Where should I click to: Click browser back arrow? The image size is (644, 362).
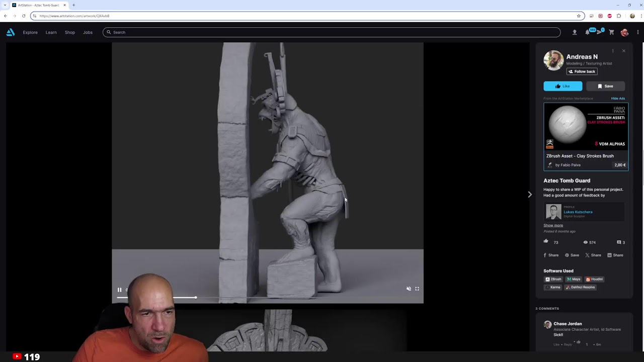(5, 16)
